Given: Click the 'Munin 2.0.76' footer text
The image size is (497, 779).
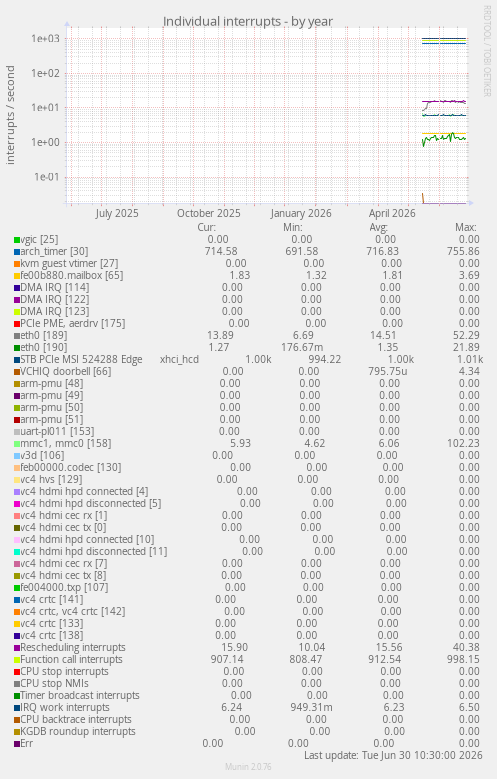Looking at the screenshot, I should tap(248, 767).
